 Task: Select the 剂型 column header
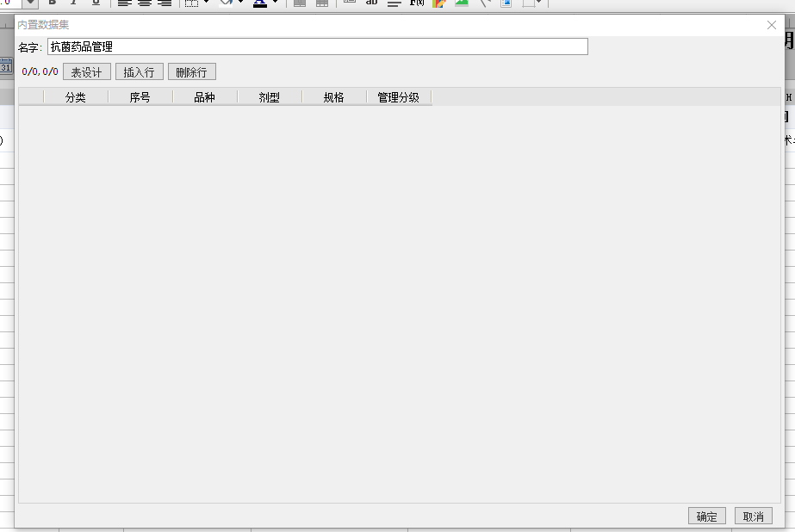(x=270, y=97)
